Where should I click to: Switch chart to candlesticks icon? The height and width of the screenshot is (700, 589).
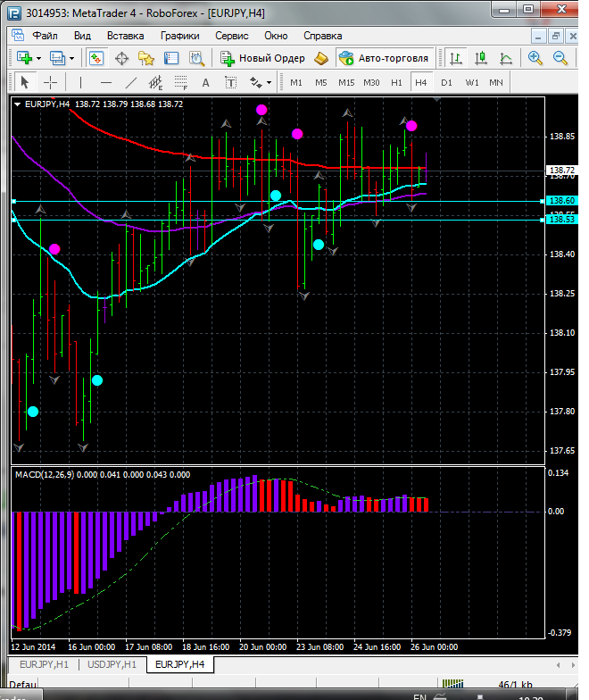(x=480, y=58)
